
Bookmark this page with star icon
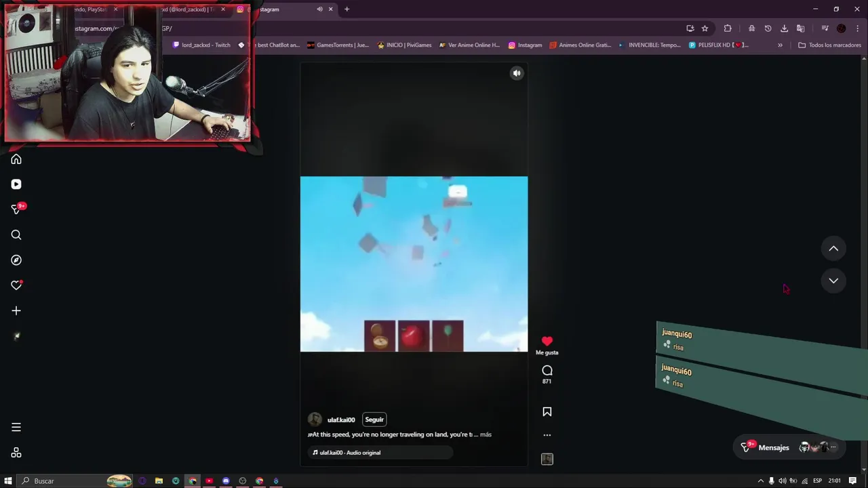coord(705,28)
